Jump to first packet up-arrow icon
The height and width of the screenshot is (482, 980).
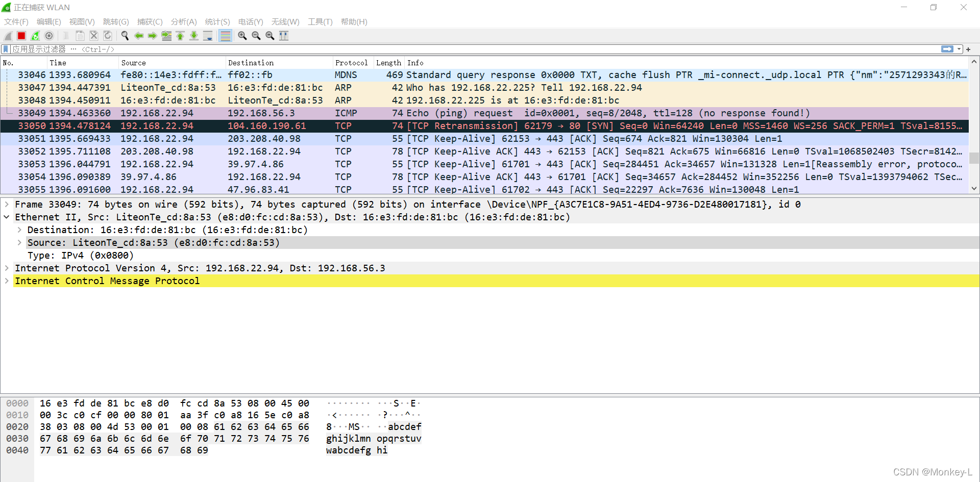tap(180, 36)
